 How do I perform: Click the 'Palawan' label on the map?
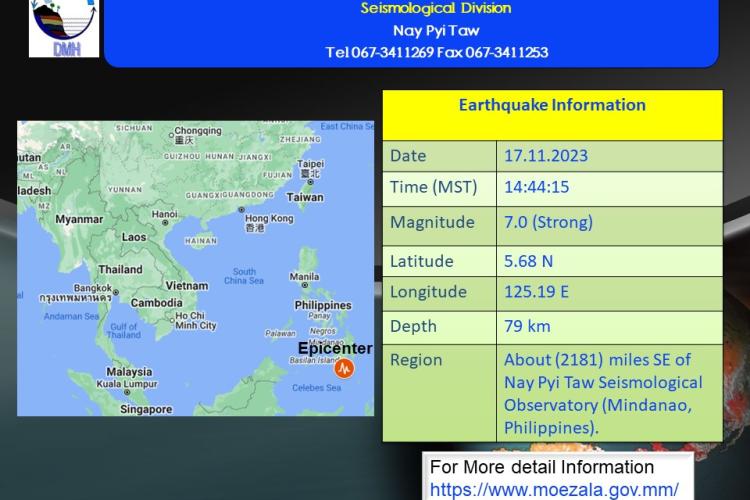pyautogui.click(x=280, y=333)
